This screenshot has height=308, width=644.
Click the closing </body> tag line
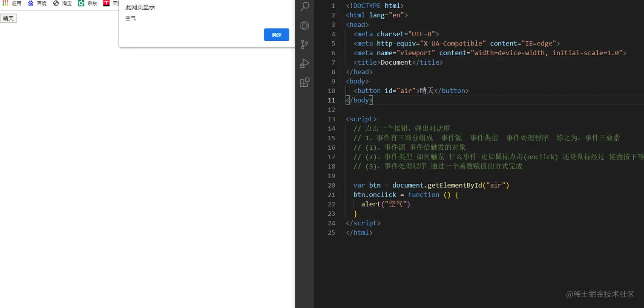[x=359, y=100]
